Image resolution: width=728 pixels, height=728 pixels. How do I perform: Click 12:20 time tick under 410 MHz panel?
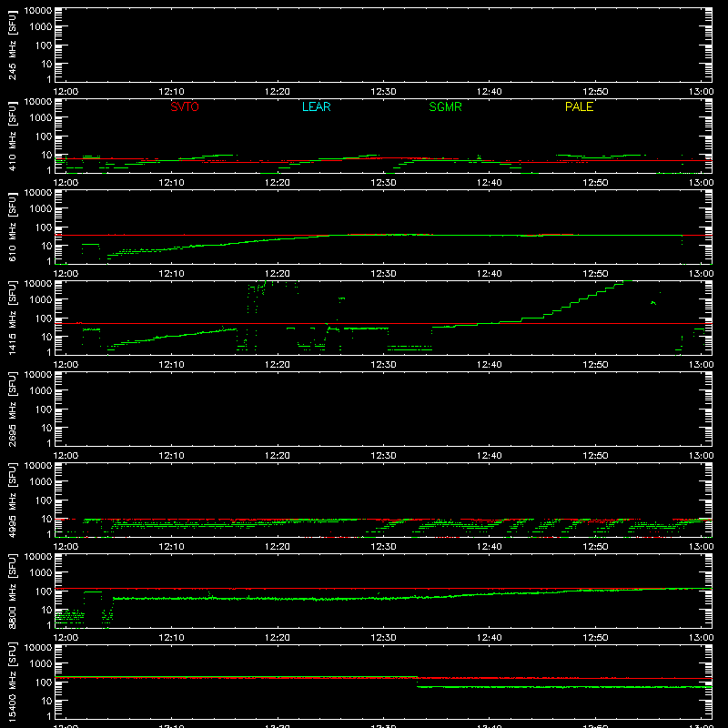click(278, 183)
